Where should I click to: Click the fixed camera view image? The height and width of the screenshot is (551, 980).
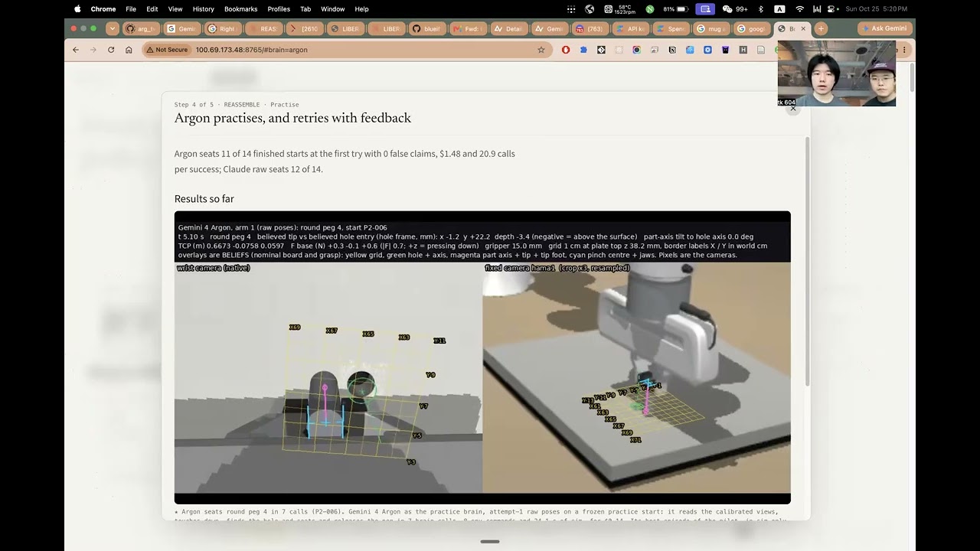click(x=636, y=378)
